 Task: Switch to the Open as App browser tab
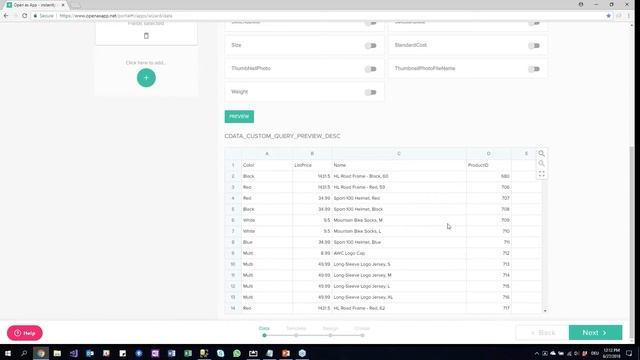pyautogui.click(x=34, y=5)
